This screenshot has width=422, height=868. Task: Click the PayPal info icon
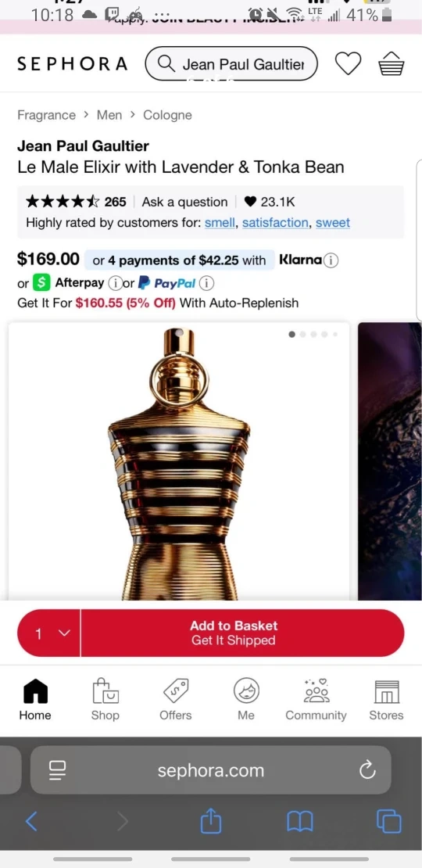[x=206, y=283]
